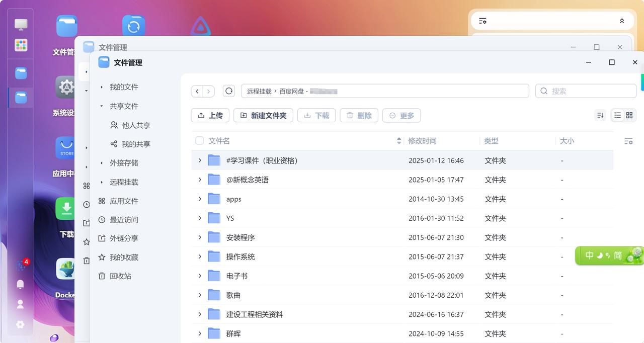Click the green input method toolbar
644x343 pixels.
click(609, 255)
